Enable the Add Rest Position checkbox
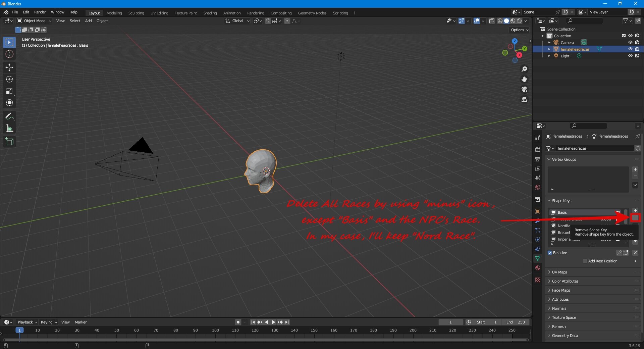644x349 pixels. pos(585,261)
